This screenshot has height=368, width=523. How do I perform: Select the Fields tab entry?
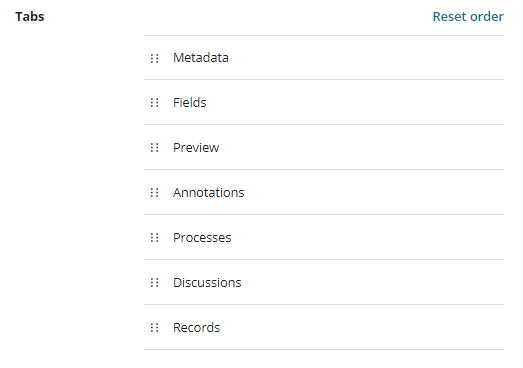[x=189, y=103]
